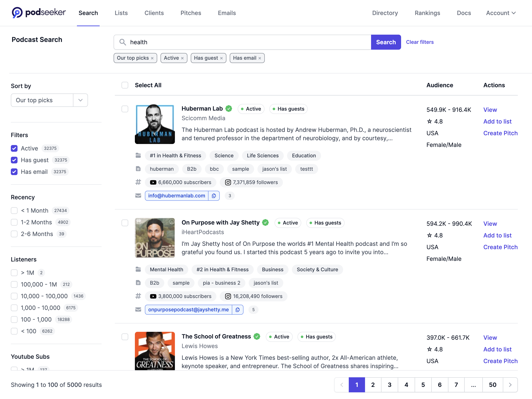The image size is (532, 399).
Task: Copy the onpurposepodcast@jayshetty.me email
Action: [238, 310]
